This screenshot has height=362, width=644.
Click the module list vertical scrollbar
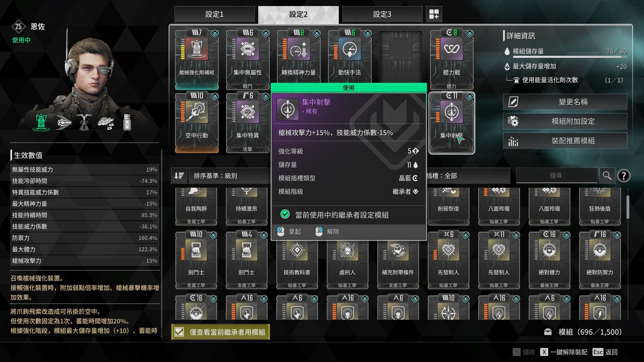coord(628,207)
